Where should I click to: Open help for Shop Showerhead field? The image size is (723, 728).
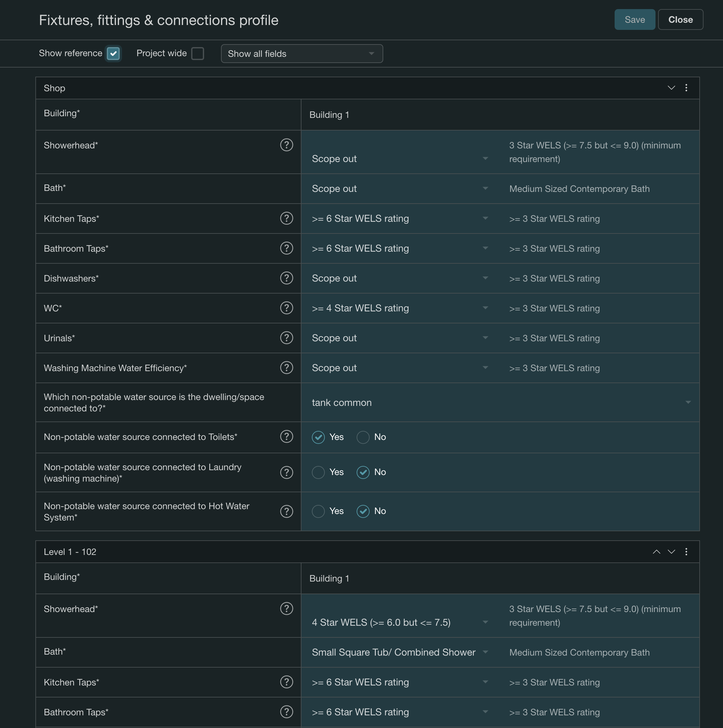click(x=286, y=145)
